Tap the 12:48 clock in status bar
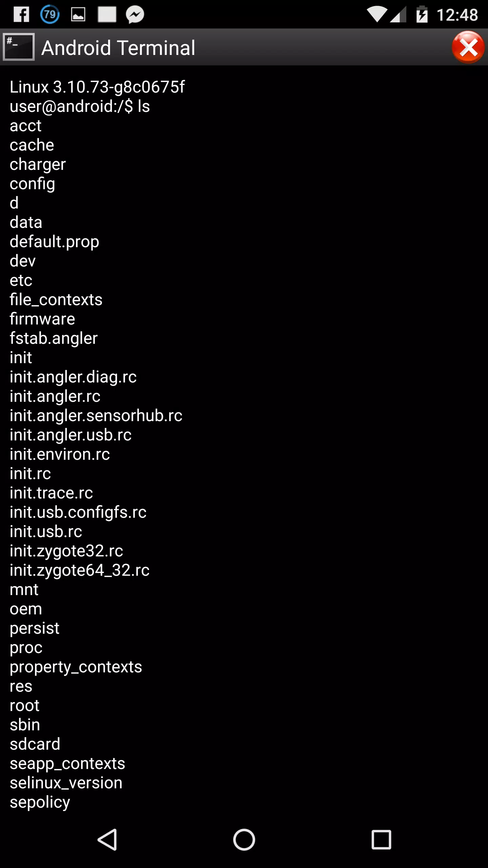The height and width of the screenshot is (868, 488). 457,15
